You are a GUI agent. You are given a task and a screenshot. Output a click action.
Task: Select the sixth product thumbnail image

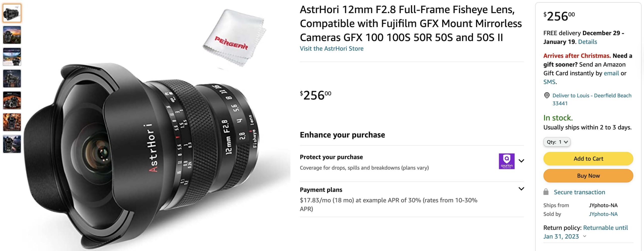pos(12,122)
